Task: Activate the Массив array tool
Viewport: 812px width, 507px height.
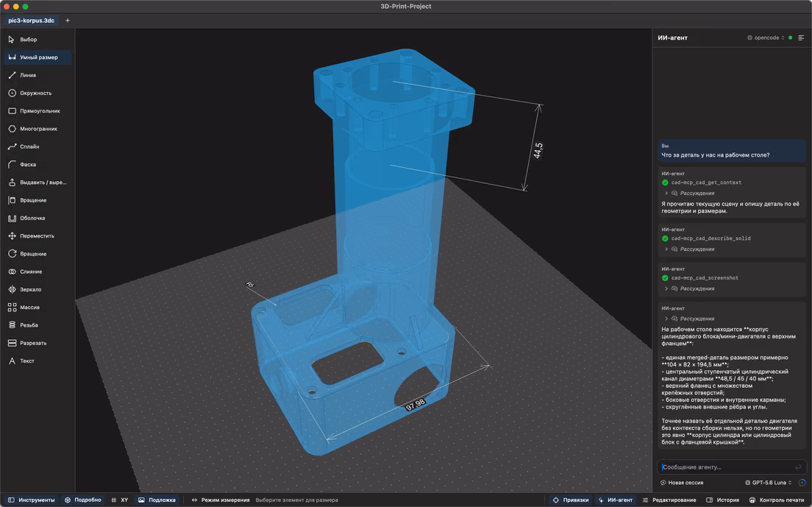Action: (x=38, y=308)
